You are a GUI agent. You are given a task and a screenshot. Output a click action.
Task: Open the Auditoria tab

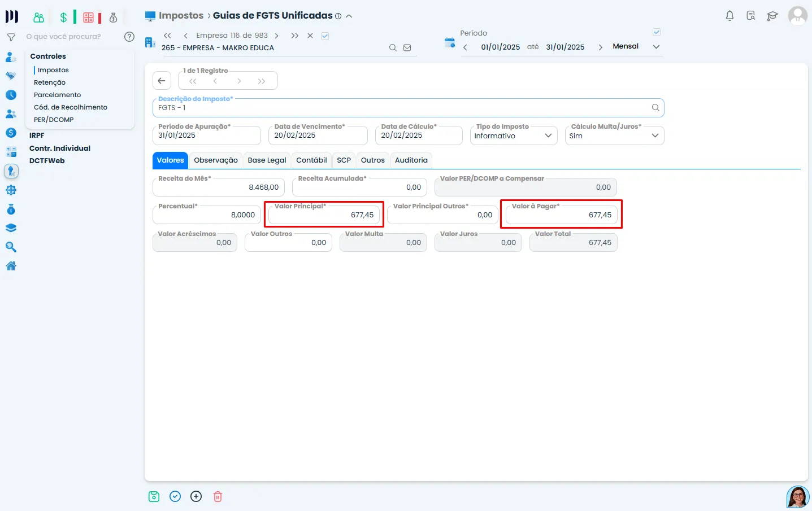click(x=411, y=160)
